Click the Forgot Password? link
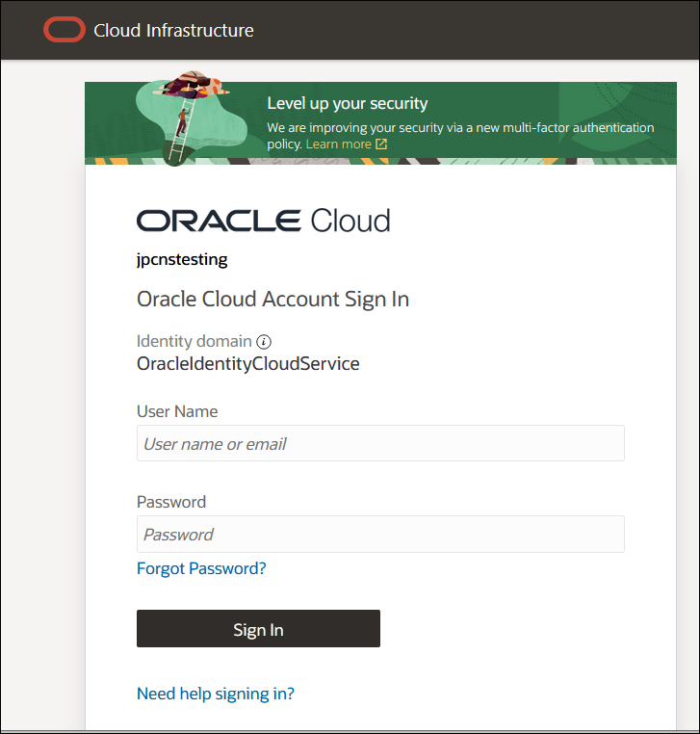This screenshot has width=700, height=734. pyautogui.click(x=201, y=568)
